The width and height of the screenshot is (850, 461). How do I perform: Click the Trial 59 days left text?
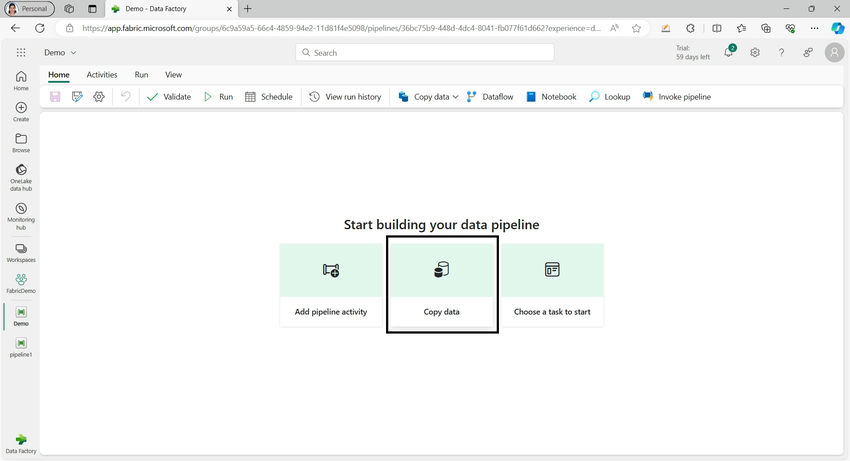click(692, 53)
